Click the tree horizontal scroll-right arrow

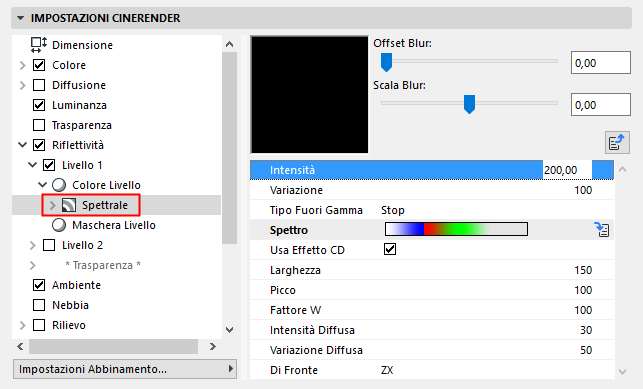tap(212, 346)
